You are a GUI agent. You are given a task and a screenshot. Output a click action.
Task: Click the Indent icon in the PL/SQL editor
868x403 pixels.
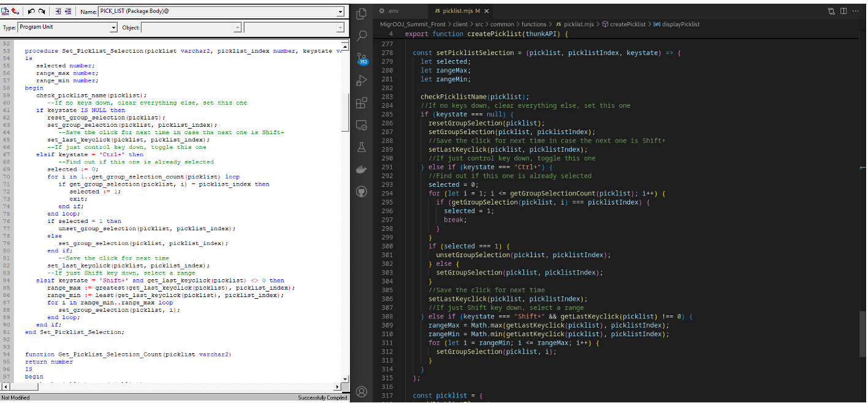pos(58,12)
